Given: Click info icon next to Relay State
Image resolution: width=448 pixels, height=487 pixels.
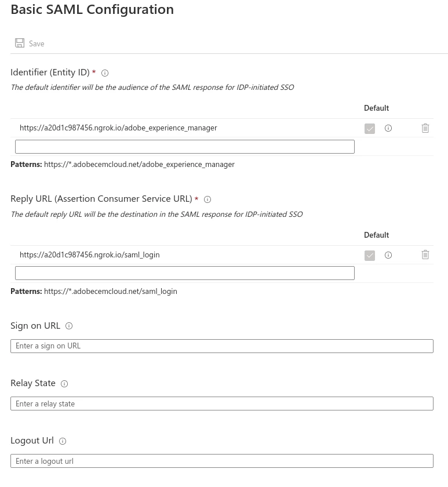Looking at the screenshot, I should [64, 384].
